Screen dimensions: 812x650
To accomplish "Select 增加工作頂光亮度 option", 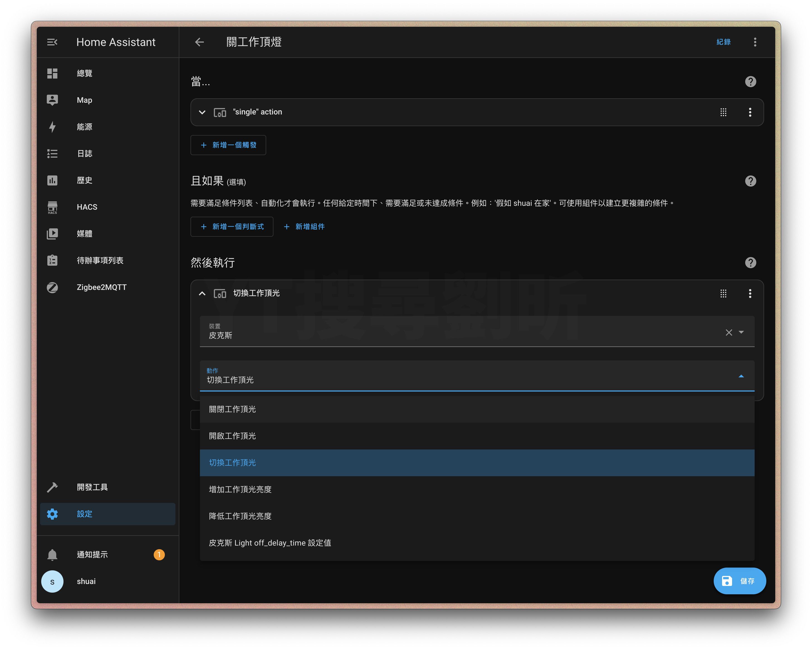I will coord(477,490).
